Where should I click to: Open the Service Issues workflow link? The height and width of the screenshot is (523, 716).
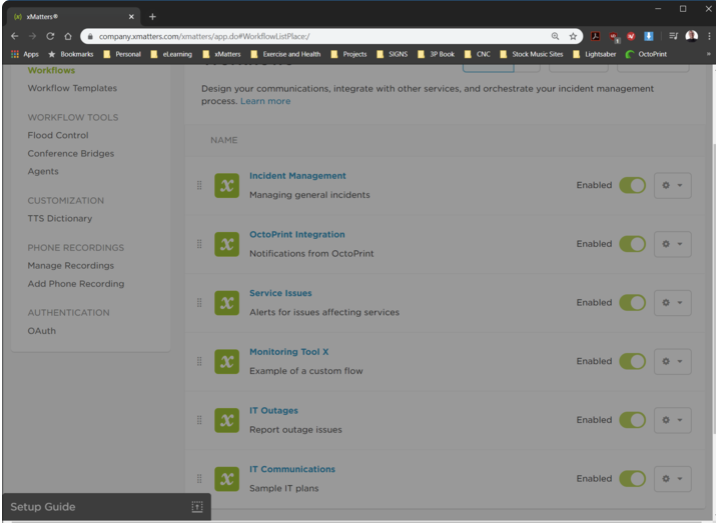pos(281,293)
